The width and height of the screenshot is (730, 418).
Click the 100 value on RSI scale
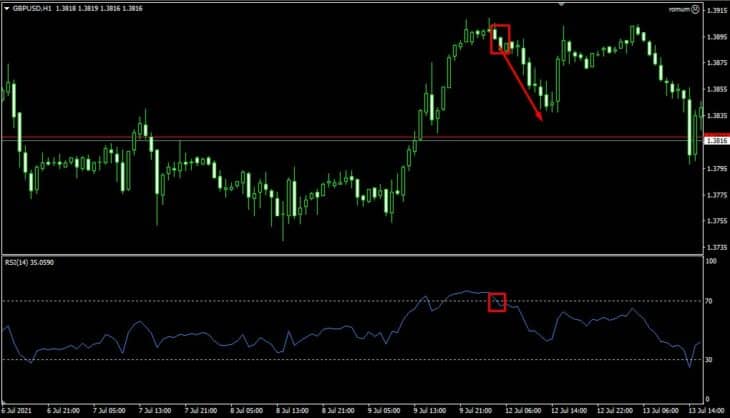click(711, 261)
